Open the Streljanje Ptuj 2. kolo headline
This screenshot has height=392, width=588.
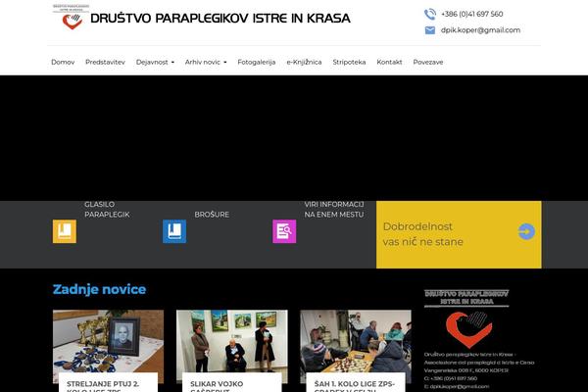[x=103, y=386]
